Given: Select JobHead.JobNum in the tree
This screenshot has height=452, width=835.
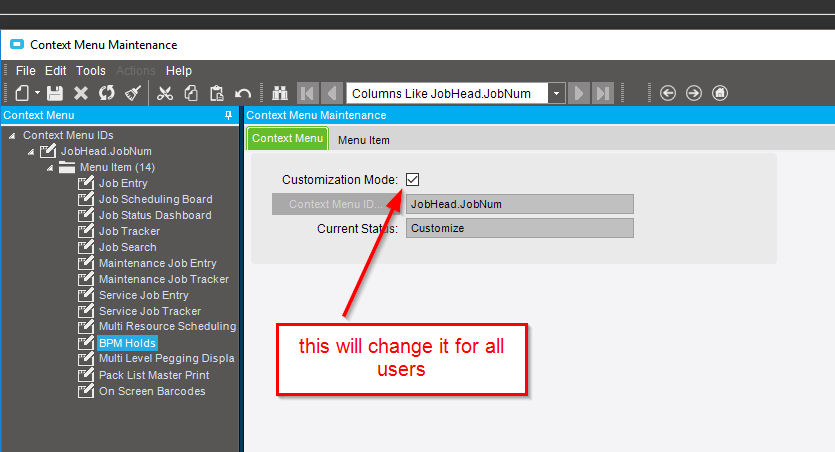Looking at the screenshot, I should [x=106, y=151].
